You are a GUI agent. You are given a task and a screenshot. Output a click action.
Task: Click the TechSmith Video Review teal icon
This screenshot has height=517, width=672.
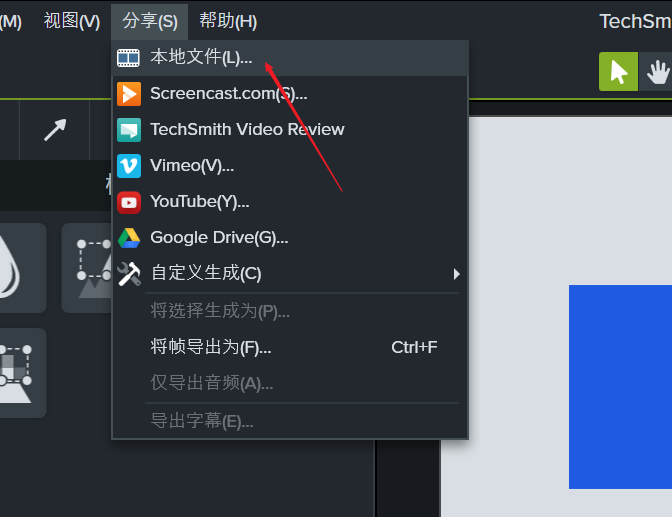pyautogui.click(x=129, y=129)
